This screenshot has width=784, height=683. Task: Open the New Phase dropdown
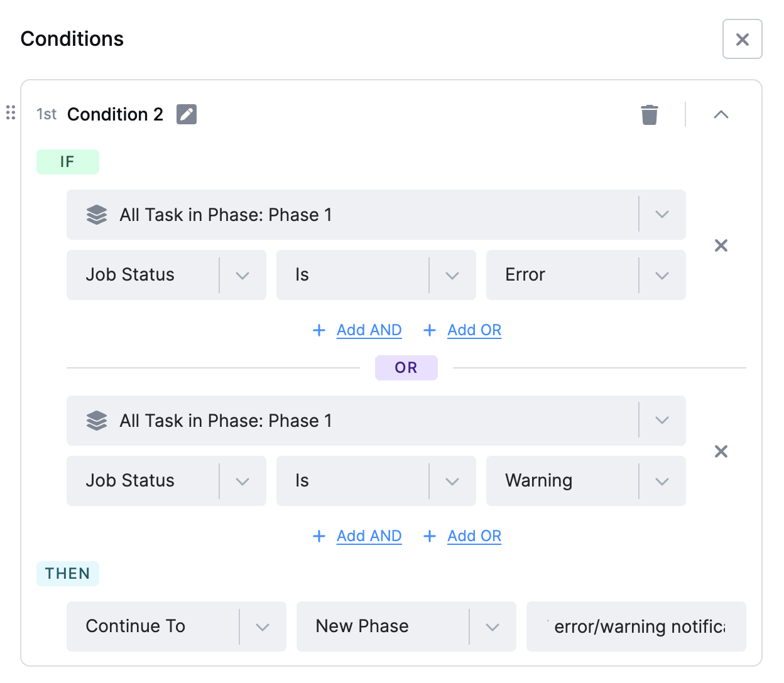[x=406, y=627]
